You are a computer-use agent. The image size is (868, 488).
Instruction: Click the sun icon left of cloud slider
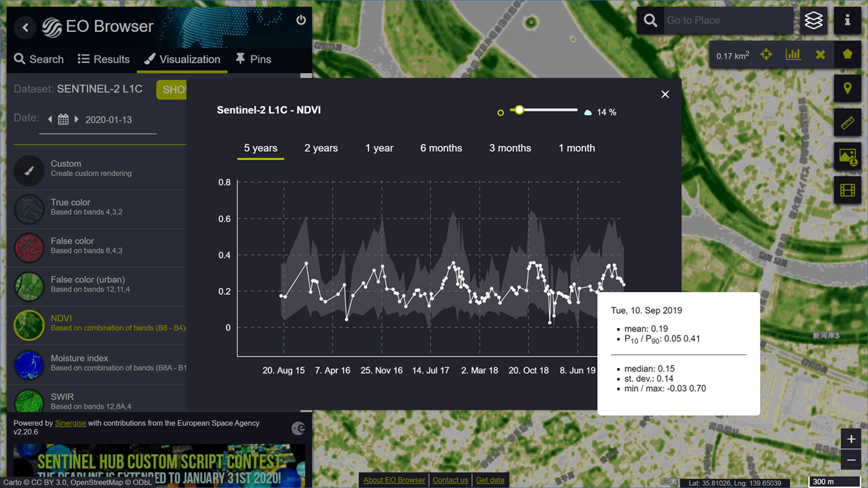(500, 113)
